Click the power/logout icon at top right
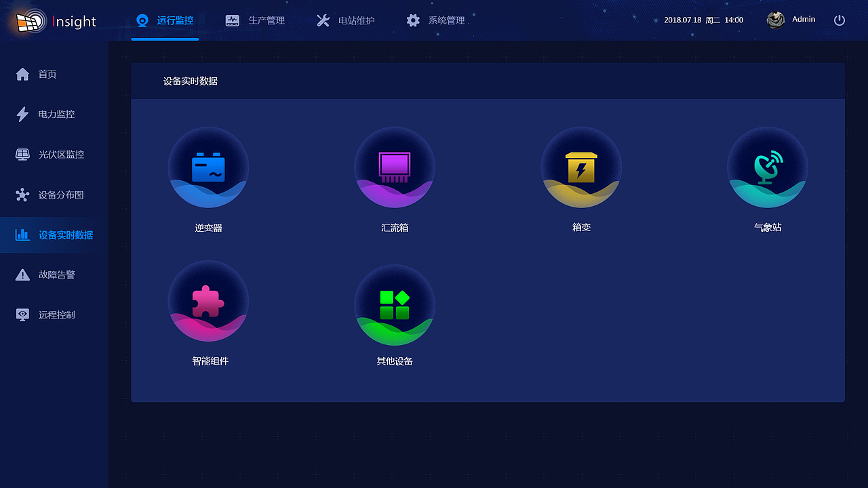This screenshot has height=488, width=868. [839, 20]
